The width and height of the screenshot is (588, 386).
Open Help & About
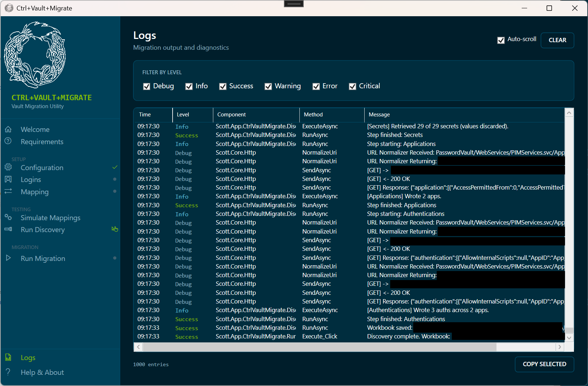coord(42,372)
